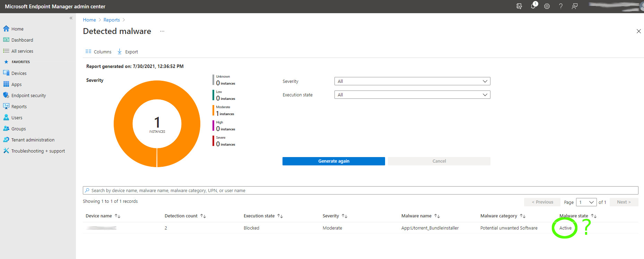Click the Unknown 0 instances legend
The height and width of the screenshot is (259, 644).
(224, 80)
